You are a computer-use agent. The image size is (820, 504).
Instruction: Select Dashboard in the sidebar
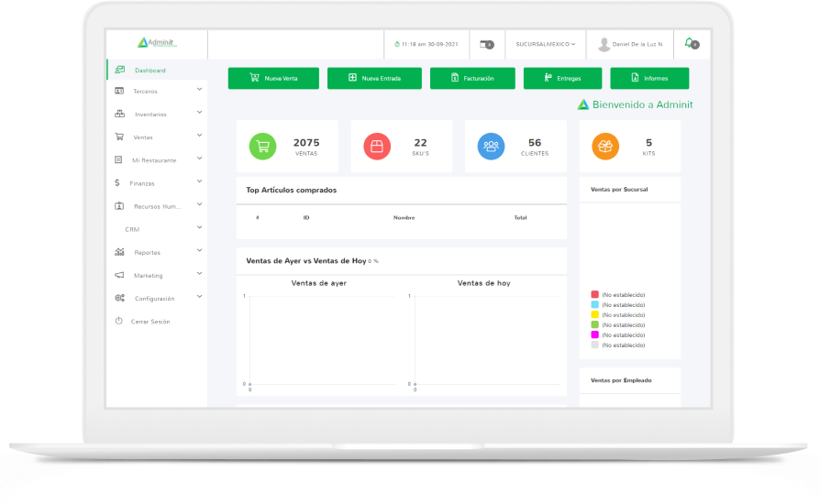[x=150, y=71]
